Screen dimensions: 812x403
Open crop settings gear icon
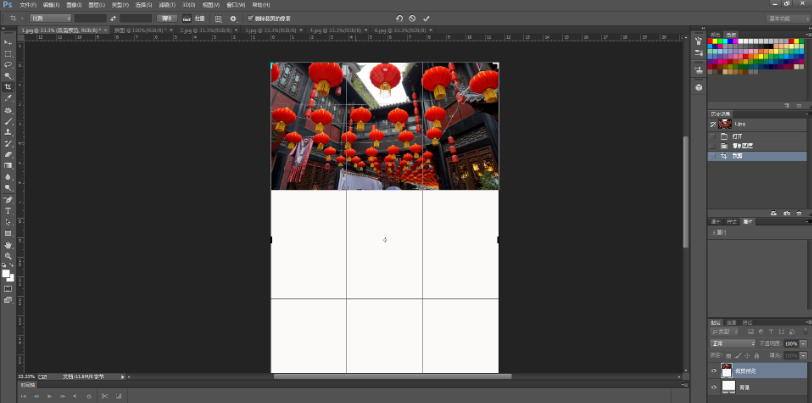coord(234,18)
